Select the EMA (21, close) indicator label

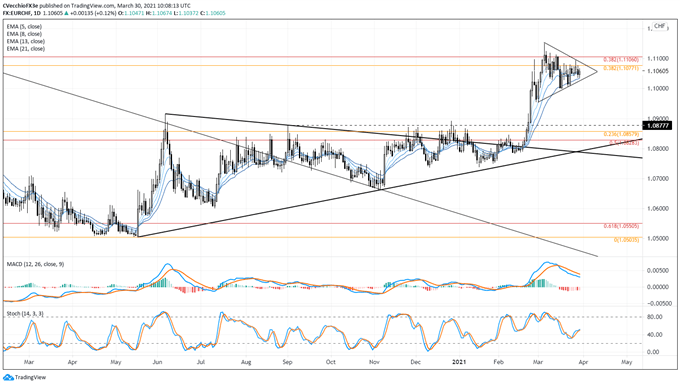[x=26, y=49]
